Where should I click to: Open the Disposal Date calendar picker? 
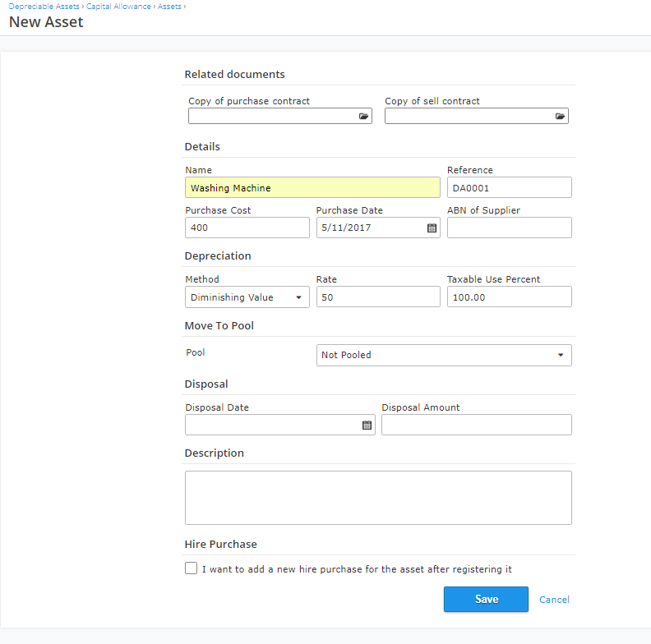pyautogui.click(x=367, y=425)
